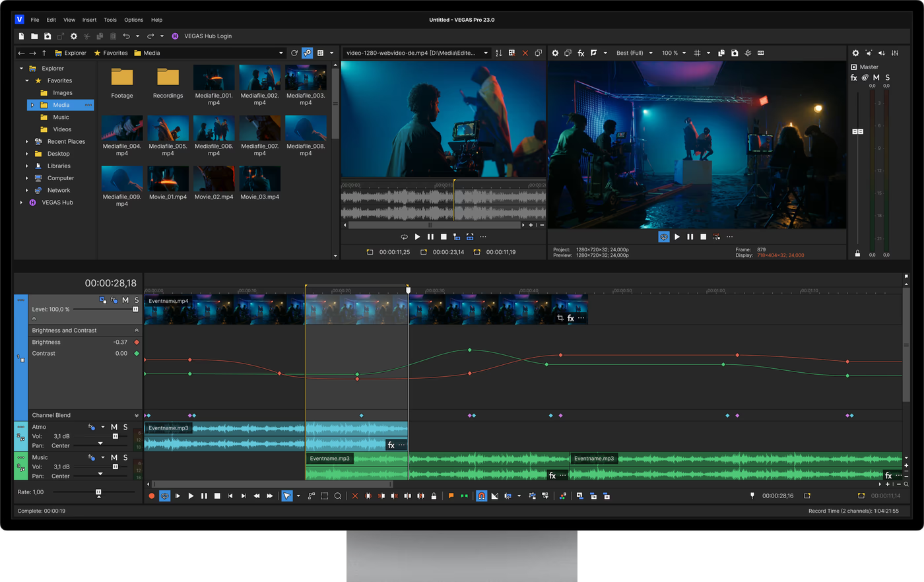This screenshot has width=924, height=582.
Task: Open Insert menu
Action: click(89, 20)
